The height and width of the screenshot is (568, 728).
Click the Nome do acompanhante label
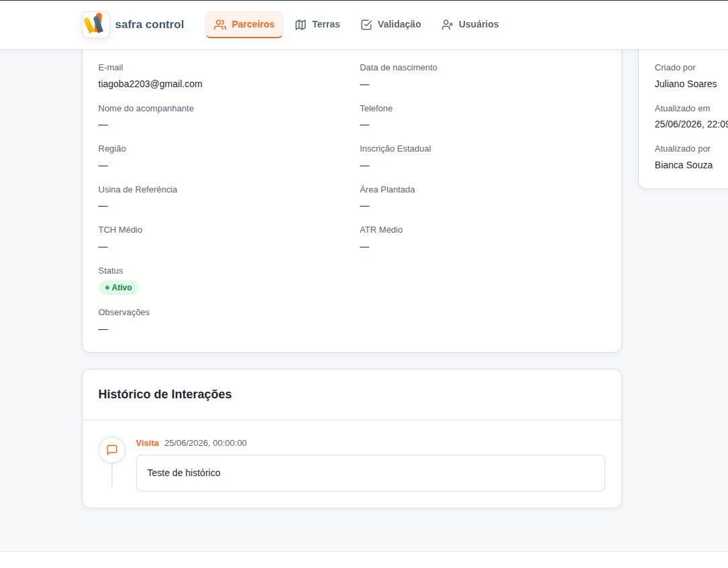146,109
